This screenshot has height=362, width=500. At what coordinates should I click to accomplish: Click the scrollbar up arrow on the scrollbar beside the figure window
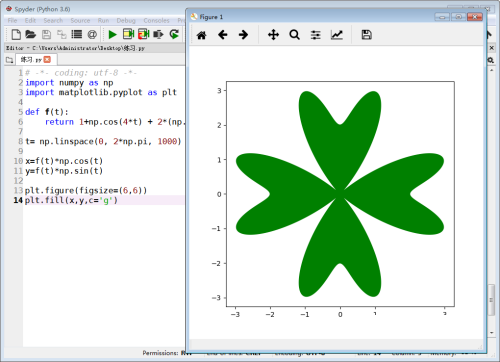coord(492,71)
